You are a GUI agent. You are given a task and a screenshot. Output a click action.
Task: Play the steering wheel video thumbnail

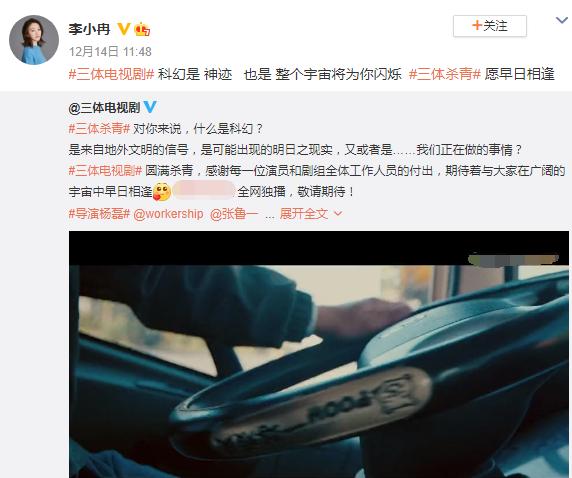pos(319,354)
